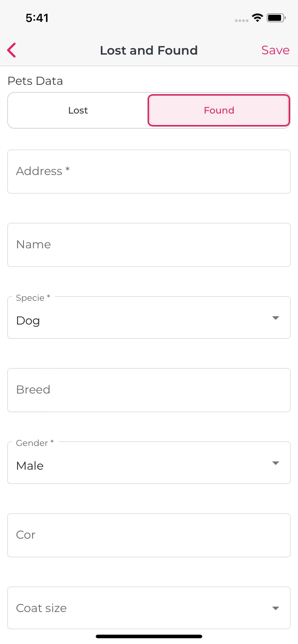Tap the home indicator bar

149,636
